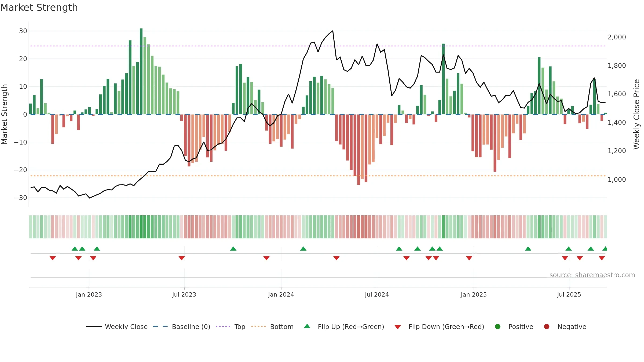Image resolution: width=644 pixels, height=362 pixels.
Task: Toggle Flip Down (Green→Red) legend entry
Action: tap(439, 327)
